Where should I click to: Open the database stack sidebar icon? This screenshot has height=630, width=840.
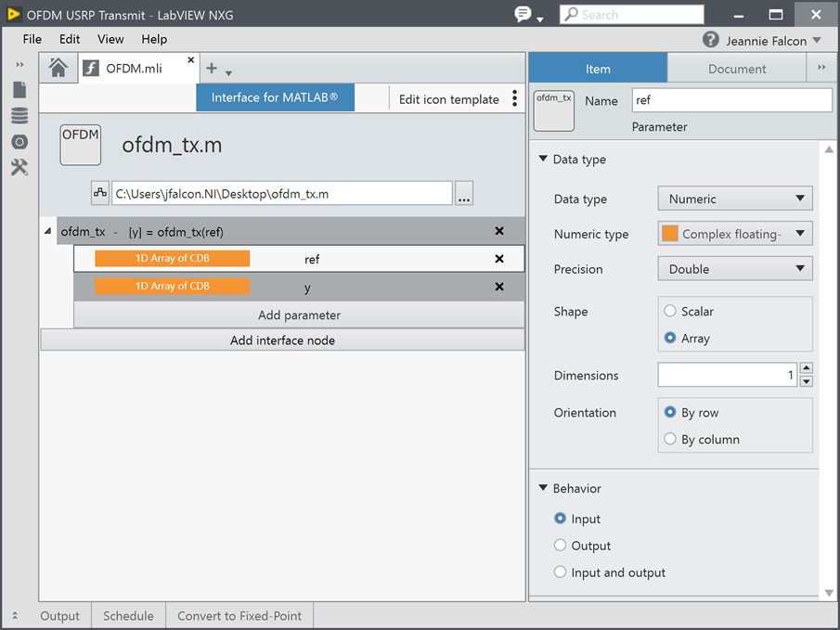(19, 116)
